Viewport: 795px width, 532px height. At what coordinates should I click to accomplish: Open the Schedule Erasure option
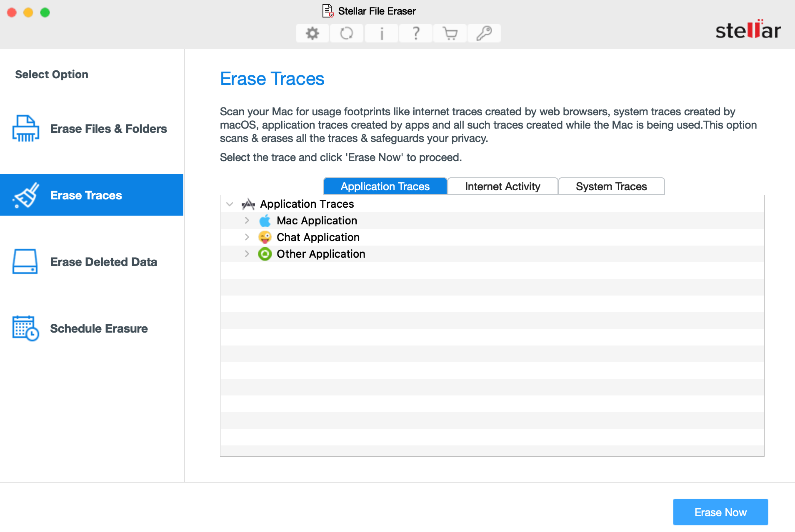point(92,328)
